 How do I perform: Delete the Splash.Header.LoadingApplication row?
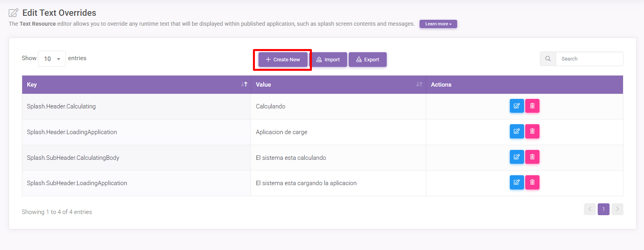532,131
